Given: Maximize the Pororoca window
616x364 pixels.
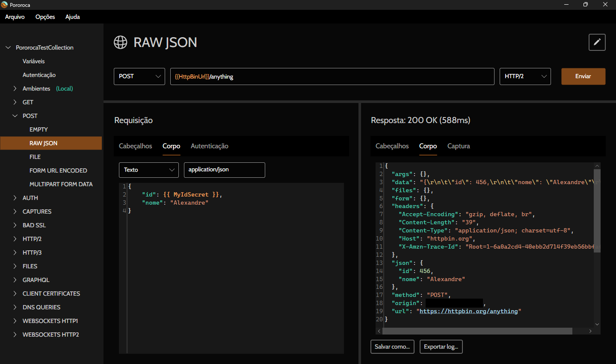Looking at the screenshot, I should tap(586, 5).
